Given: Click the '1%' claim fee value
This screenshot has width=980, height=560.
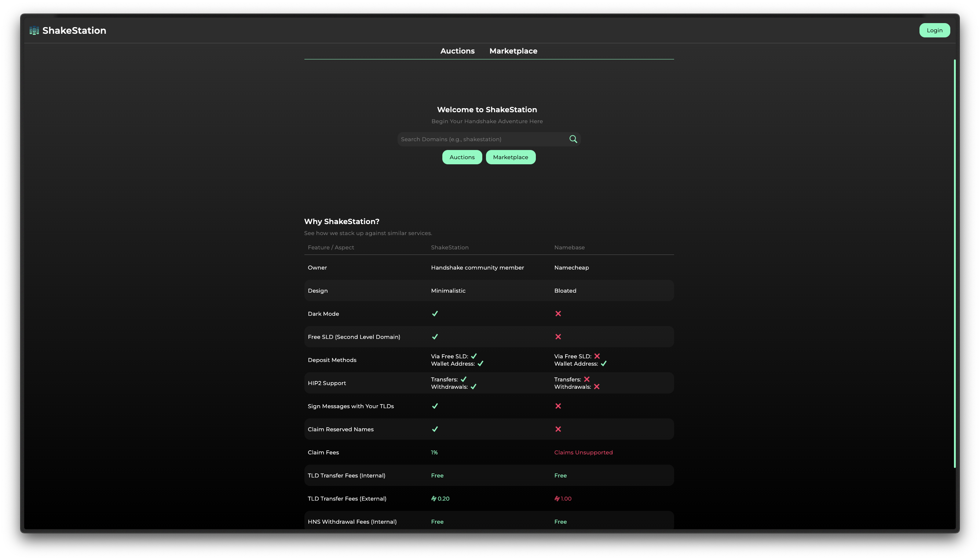Looking at the screenshot, I should click(434, 453).
